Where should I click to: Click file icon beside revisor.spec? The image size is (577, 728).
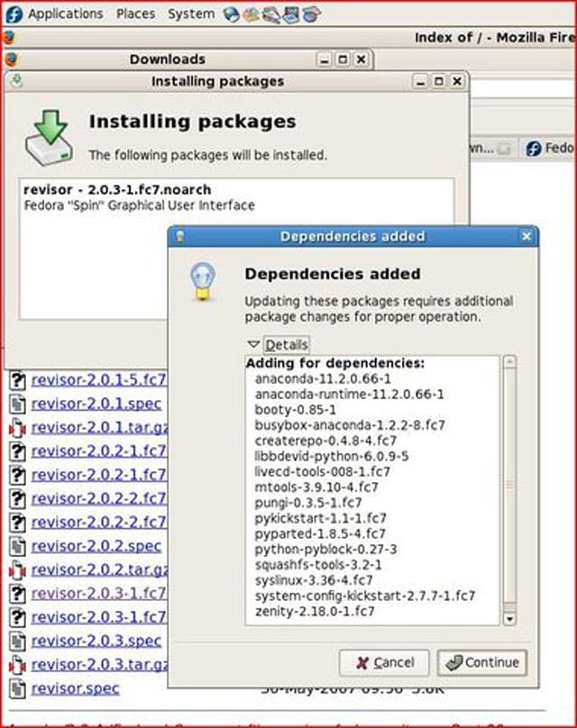pyautogui.click(x=17, y=688)
